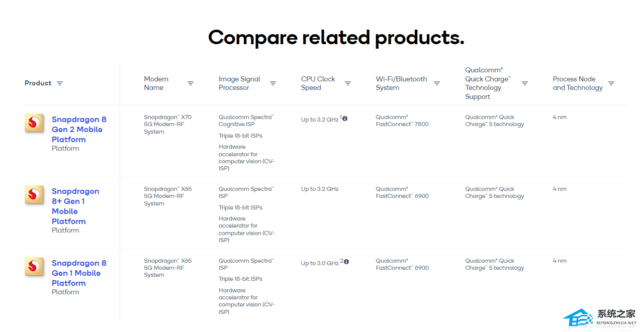Click the Product column header label

(38, 83)
